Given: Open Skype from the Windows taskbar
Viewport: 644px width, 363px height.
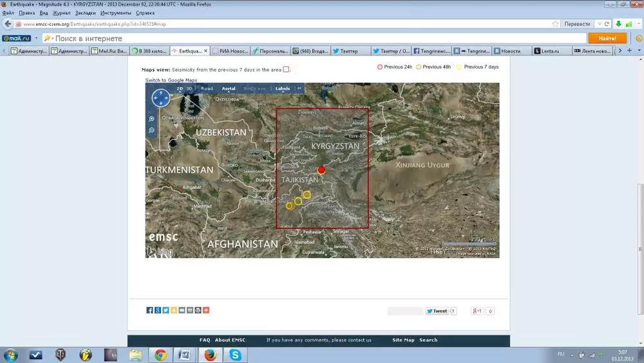Looking at the screenshot, I should [x=236, y=355].
